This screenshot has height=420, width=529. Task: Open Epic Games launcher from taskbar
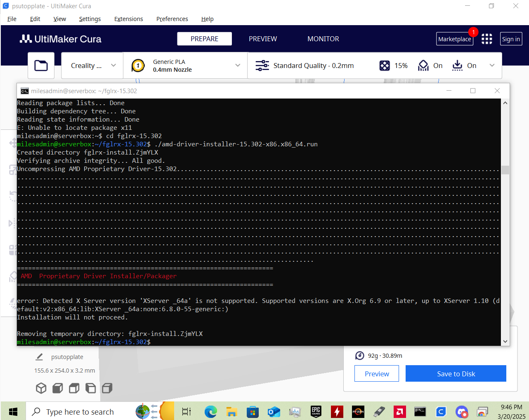(316, 411)
